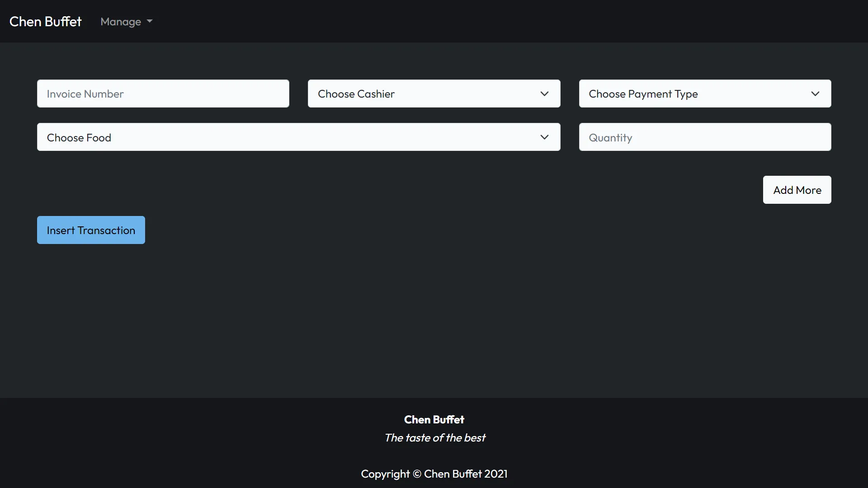
Task: Submit with Insert Transaction button
Action: tap(91, 230)
